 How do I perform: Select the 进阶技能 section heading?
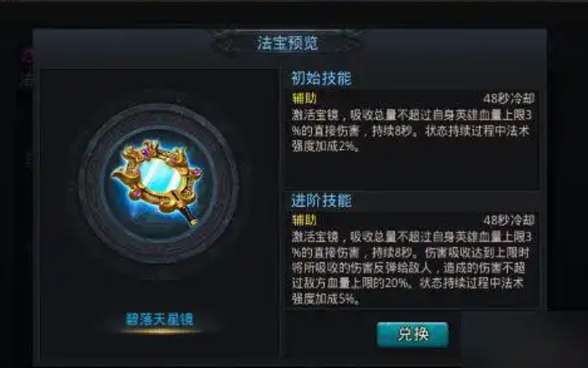point(321,201)
